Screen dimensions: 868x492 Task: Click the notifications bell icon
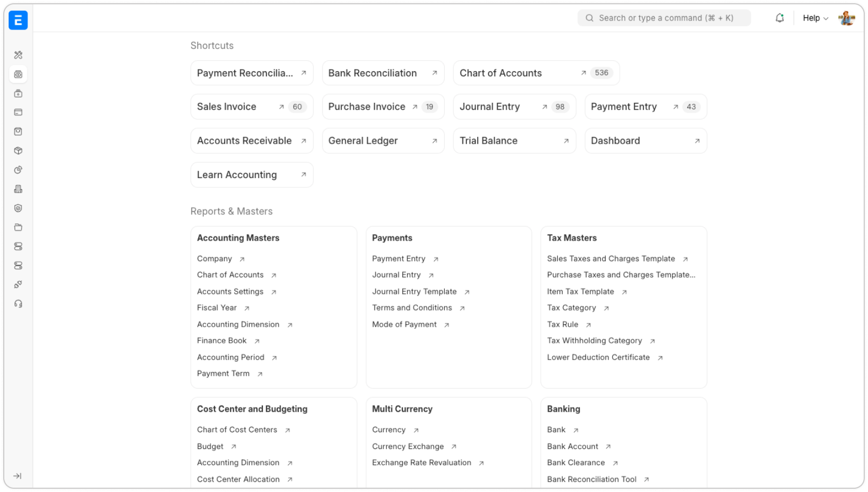[x=779, y=18]
